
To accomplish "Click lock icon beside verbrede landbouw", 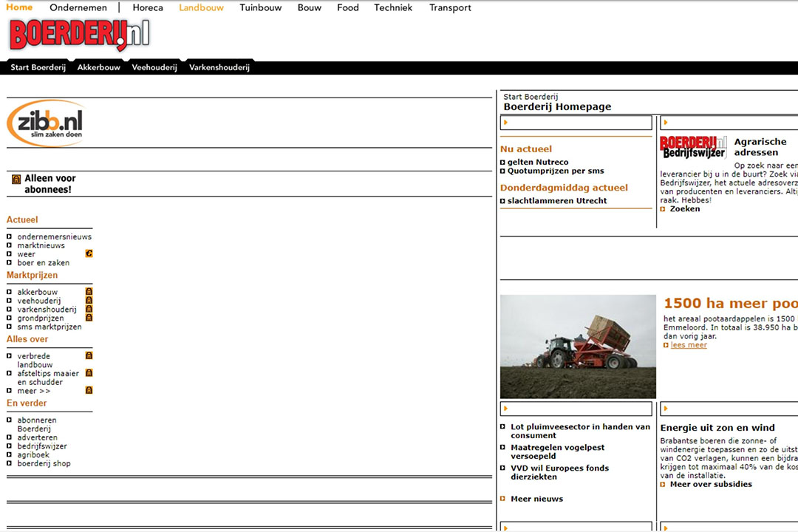I will click(89, 356).
